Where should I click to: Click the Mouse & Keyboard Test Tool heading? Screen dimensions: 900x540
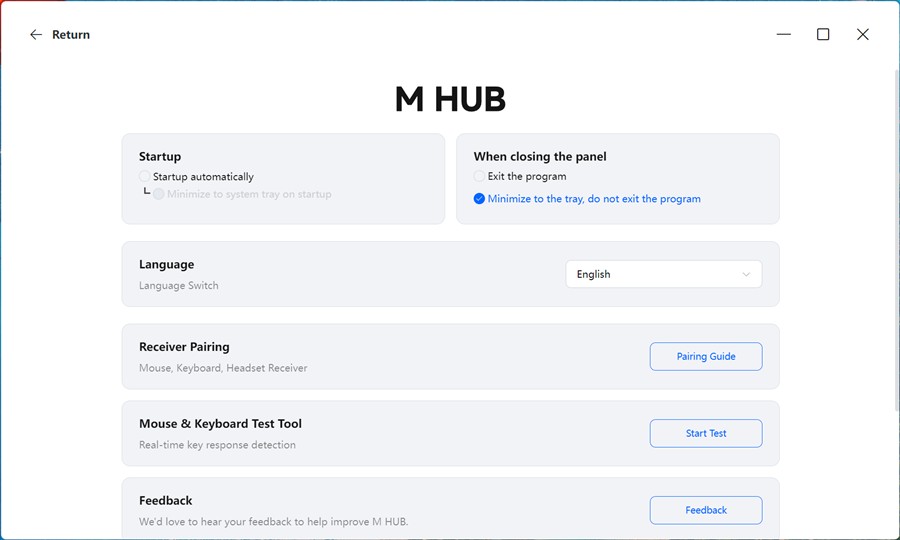click(220, 424)
